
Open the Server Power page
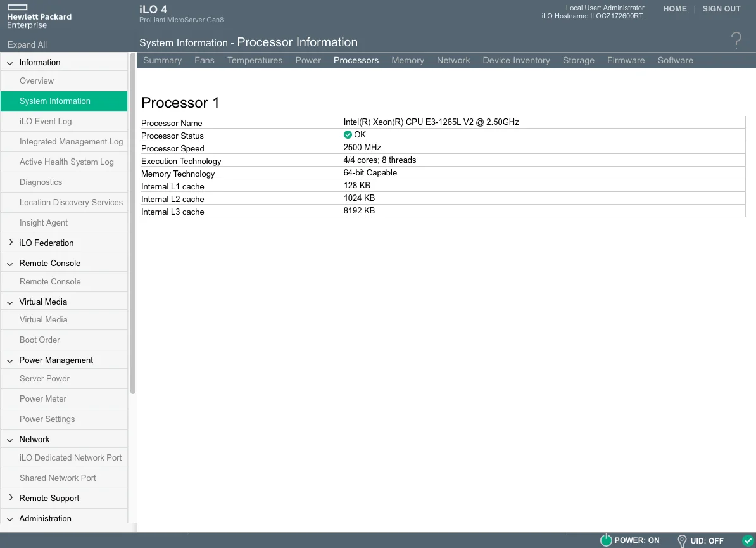click(x=64, y=379)
